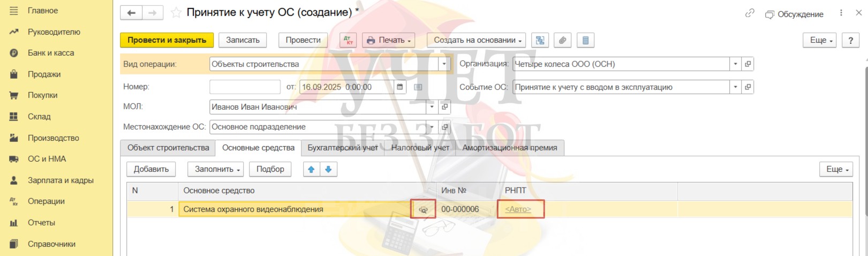
Task: Expand Организация dropdown list
Action: coord(735,64)
